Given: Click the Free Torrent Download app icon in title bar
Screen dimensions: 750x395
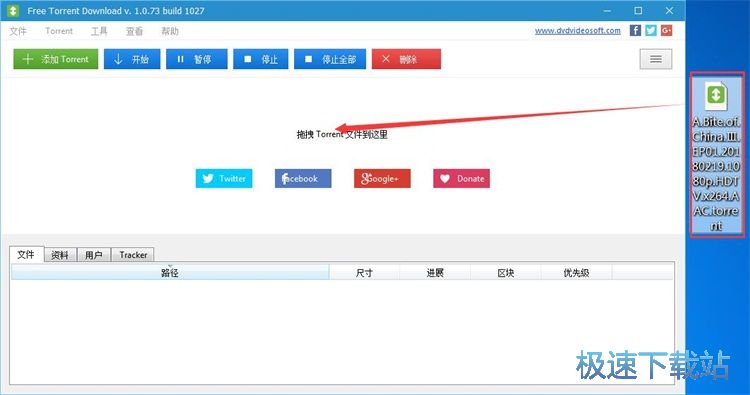Looking at the screenshot, I should (x=13, y=11).
